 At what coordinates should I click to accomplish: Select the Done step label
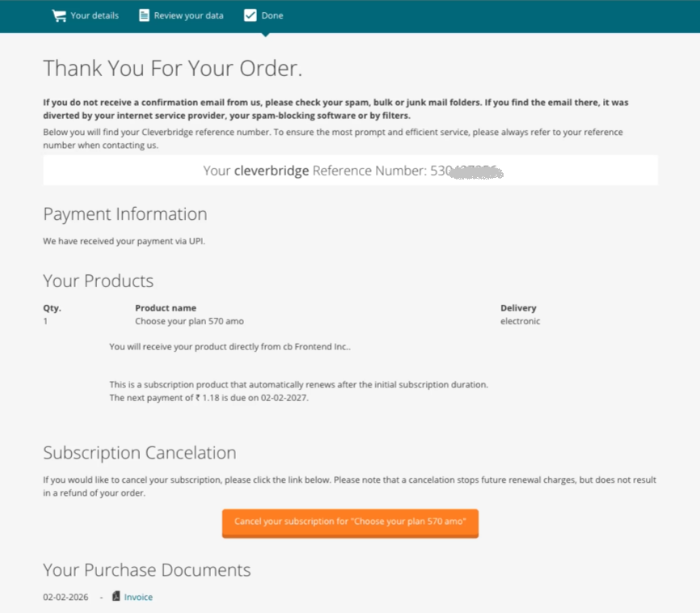(272, 15)
